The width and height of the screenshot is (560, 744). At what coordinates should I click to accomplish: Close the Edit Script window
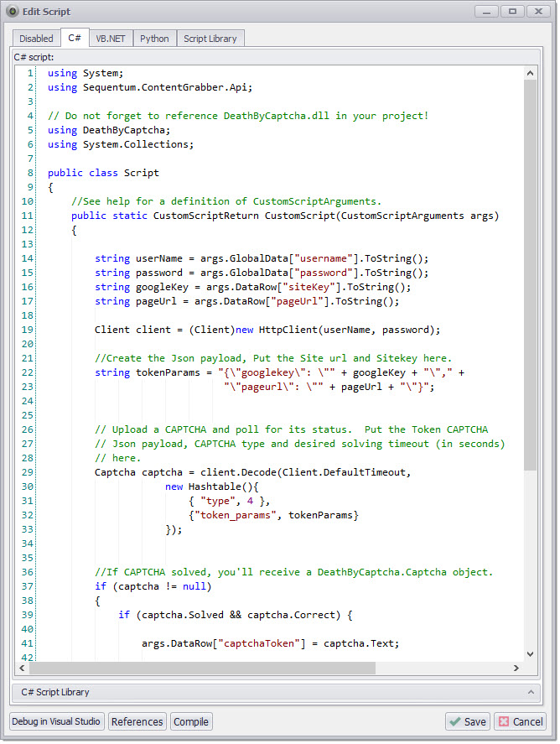[x=537, y=11]
